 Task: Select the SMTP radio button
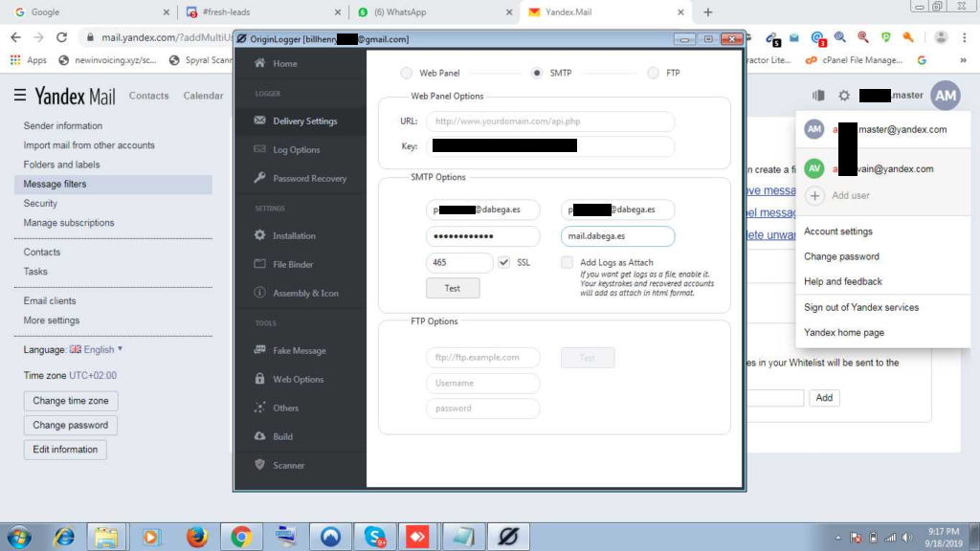[536, 73]
